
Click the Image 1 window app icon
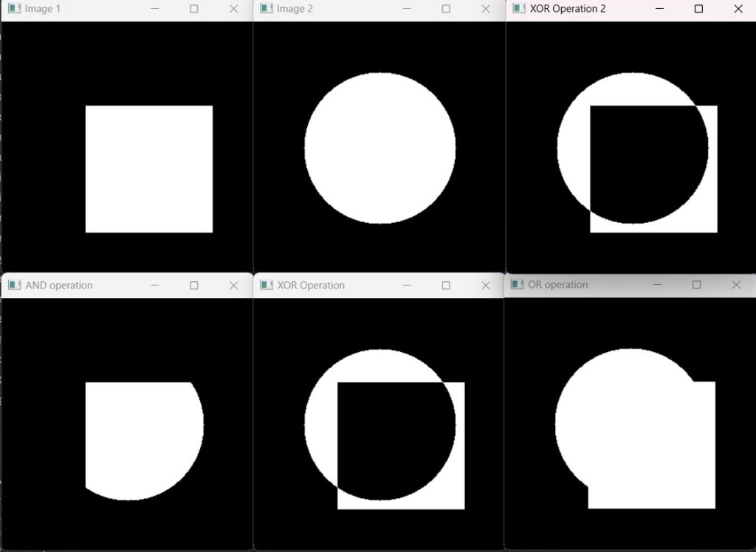[15, 9]
